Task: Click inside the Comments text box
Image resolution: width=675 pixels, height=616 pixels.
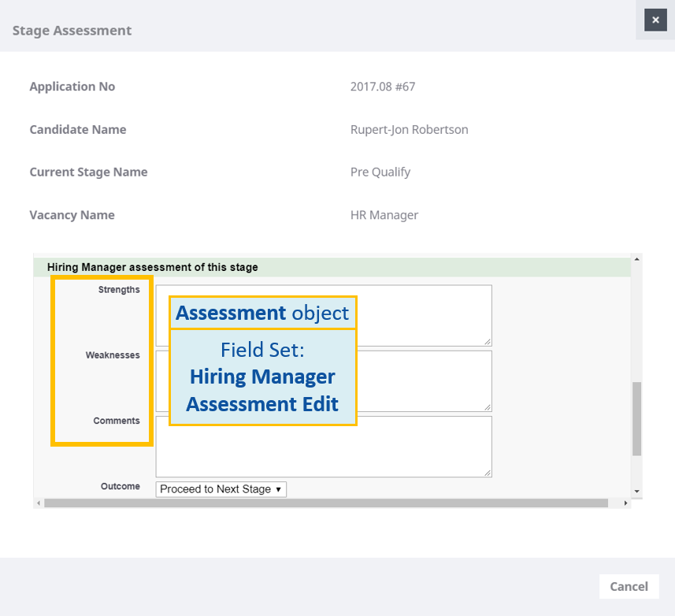Action: [323, 447]
